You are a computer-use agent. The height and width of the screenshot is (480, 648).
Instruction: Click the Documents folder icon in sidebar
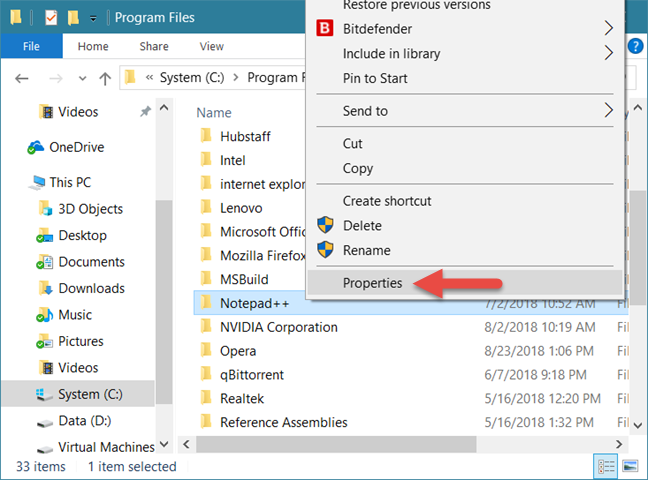pos(45,262)
